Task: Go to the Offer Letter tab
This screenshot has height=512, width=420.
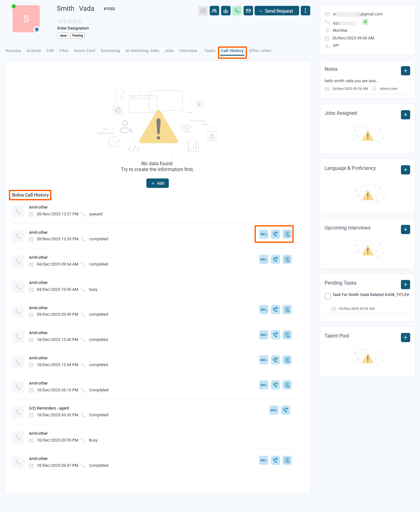Action: pos(260,51)
